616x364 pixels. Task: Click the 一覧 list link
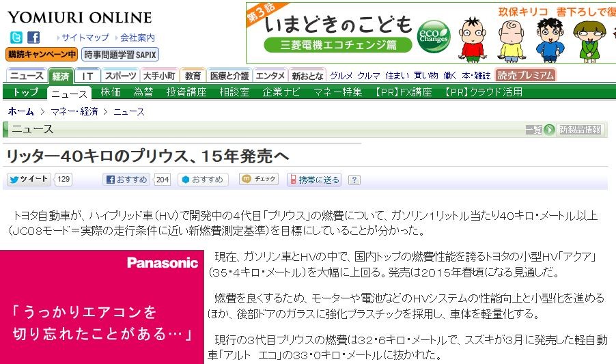tap(534, 130)
